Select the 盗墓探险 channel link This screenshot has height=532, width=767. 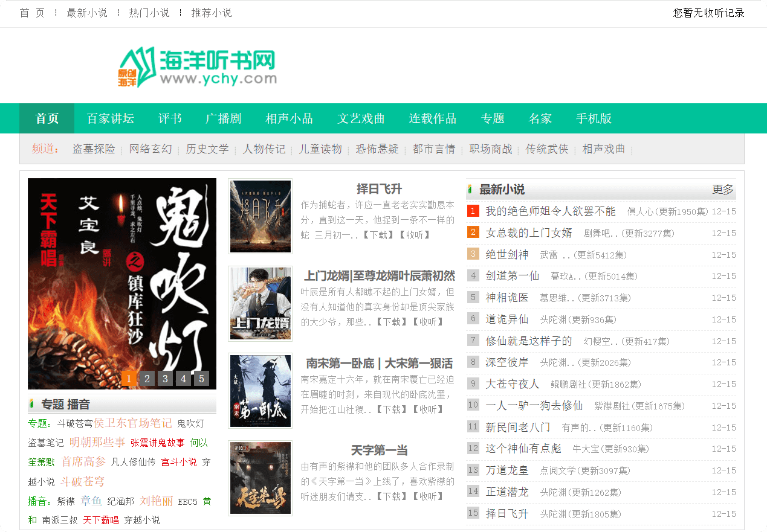click(x=94, y=149)
